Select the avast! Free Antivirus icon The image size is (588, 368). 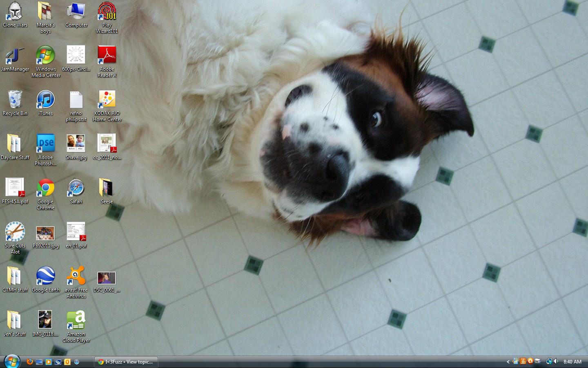(x=76, y=277)
